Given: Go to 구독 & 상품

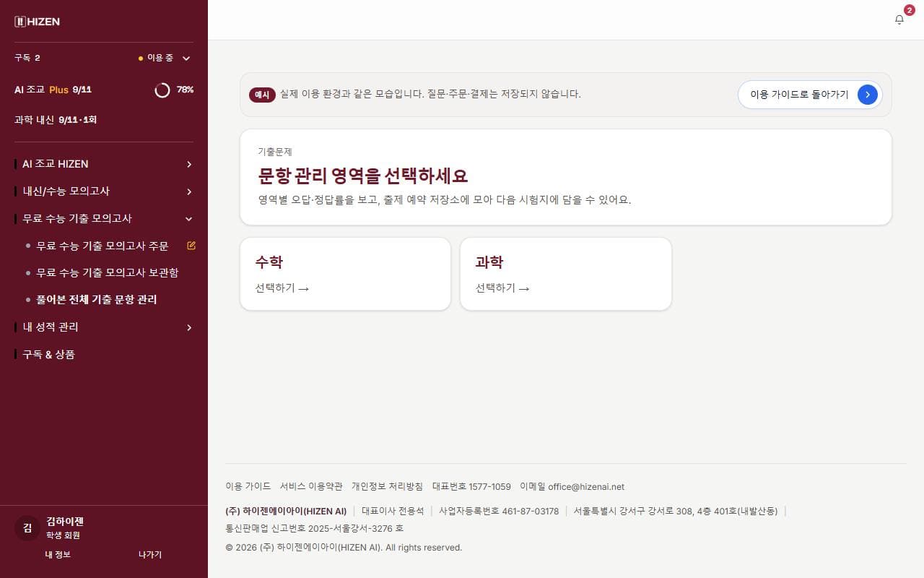Looking at the screenshot, I should 104,354.
